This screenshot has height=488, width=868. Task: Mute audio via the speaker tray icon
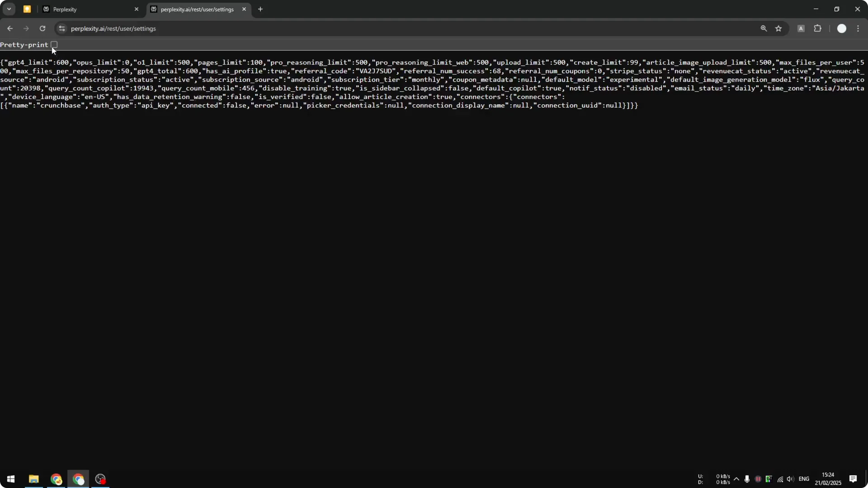pyautogui.click(x=791, y=480)
